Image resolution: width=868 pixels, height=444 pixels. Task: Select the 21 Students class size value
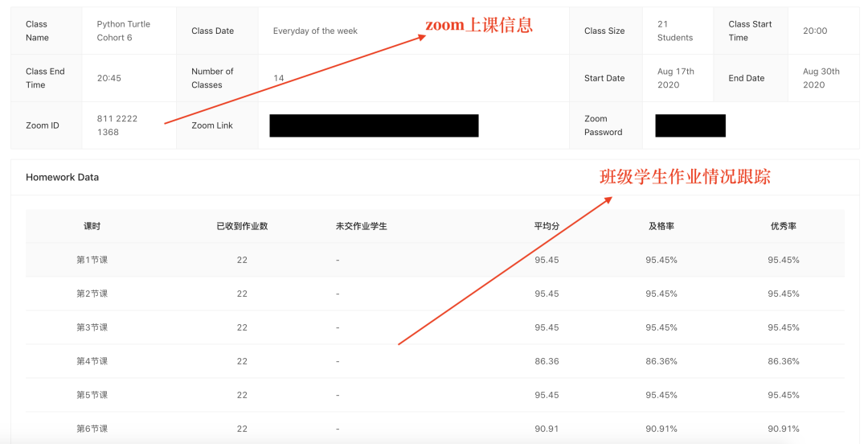[x=674, y=31]
